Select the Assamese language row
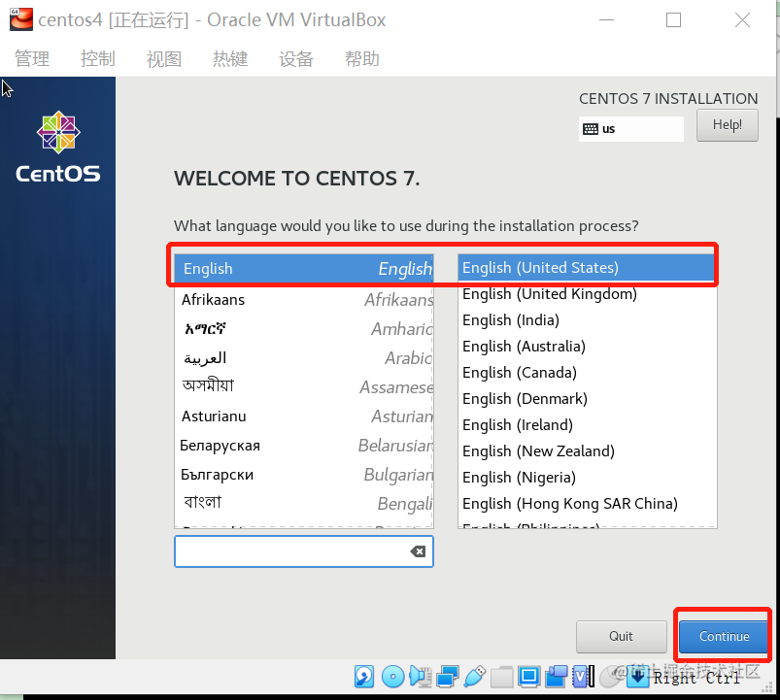Image resolution: width=780 pixels, height=700 pixels. tap(304, 386)
